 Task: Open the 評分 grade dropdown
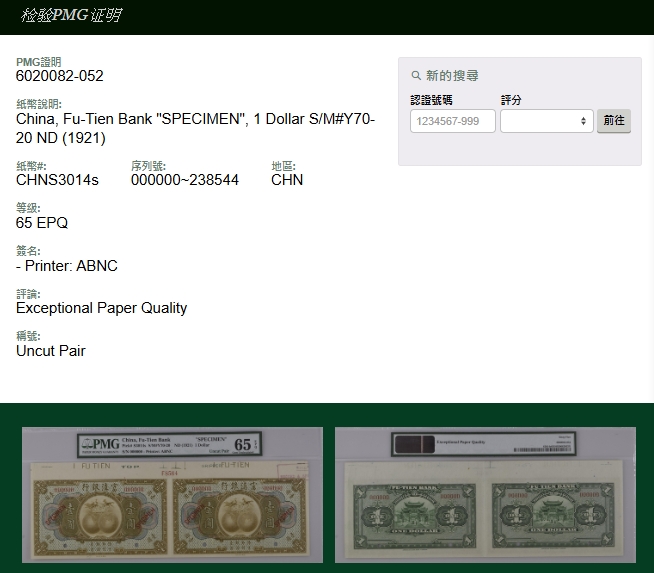[546, 121]
